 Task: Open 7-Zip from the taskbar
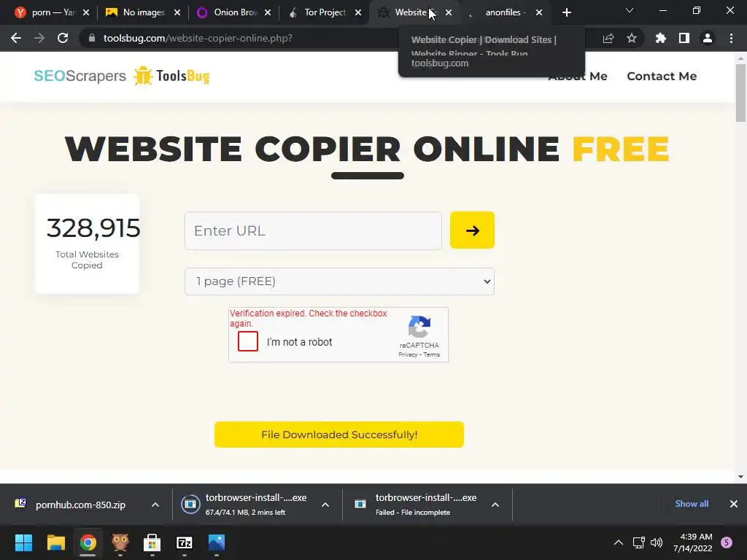click(185, 542)
